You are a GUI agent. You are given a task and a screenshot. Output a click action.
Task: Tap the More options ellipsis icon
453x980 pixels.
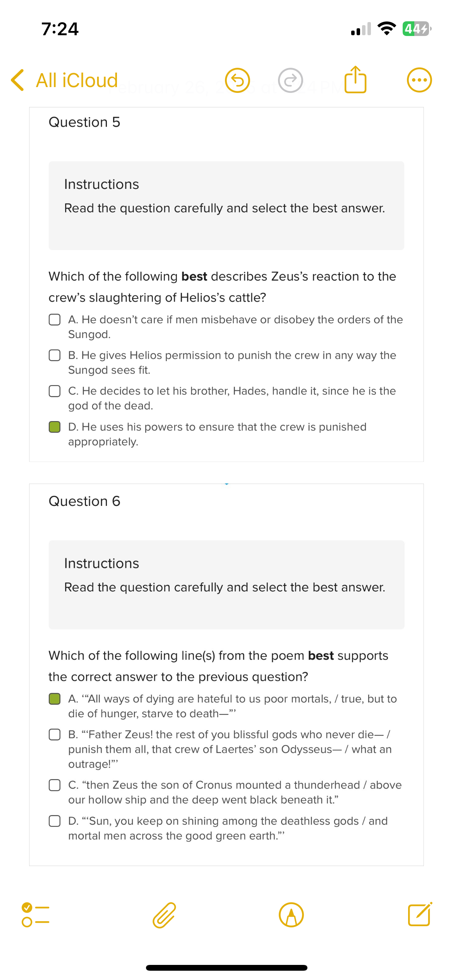(x=419, y=80)
